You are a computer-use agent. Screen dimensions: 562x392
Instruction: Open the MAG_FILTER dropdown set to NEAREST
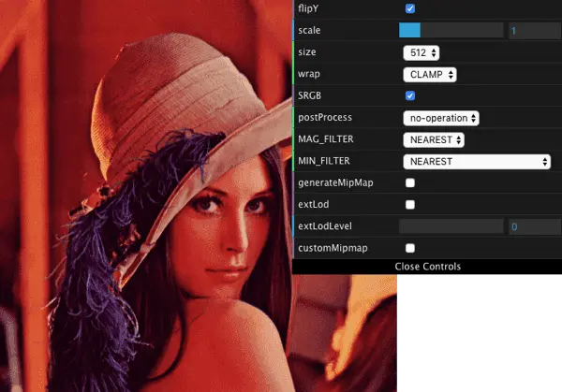[434, 140]
